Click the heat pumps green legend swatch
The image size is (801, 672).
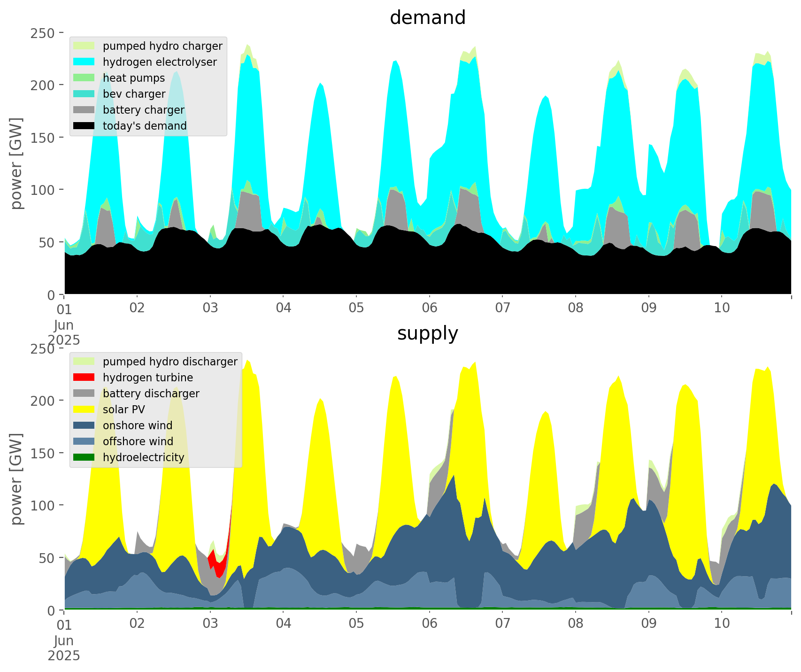click(85, 77)
